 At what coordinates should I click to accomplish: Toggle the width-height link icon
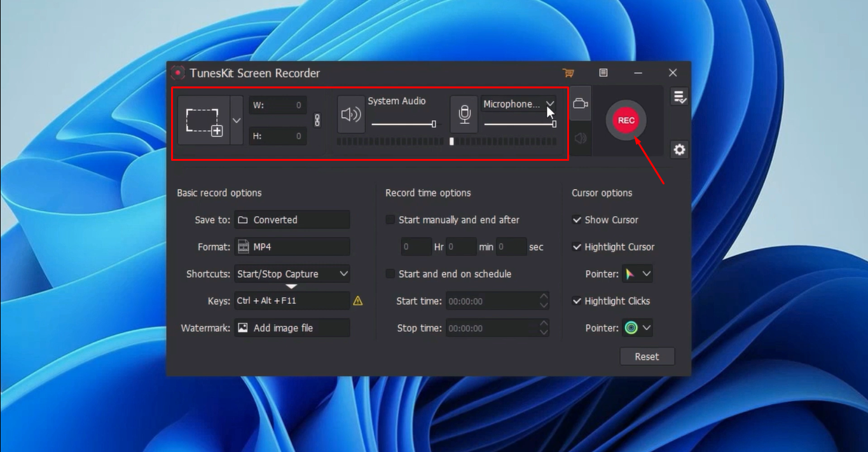tap(316, 120)
